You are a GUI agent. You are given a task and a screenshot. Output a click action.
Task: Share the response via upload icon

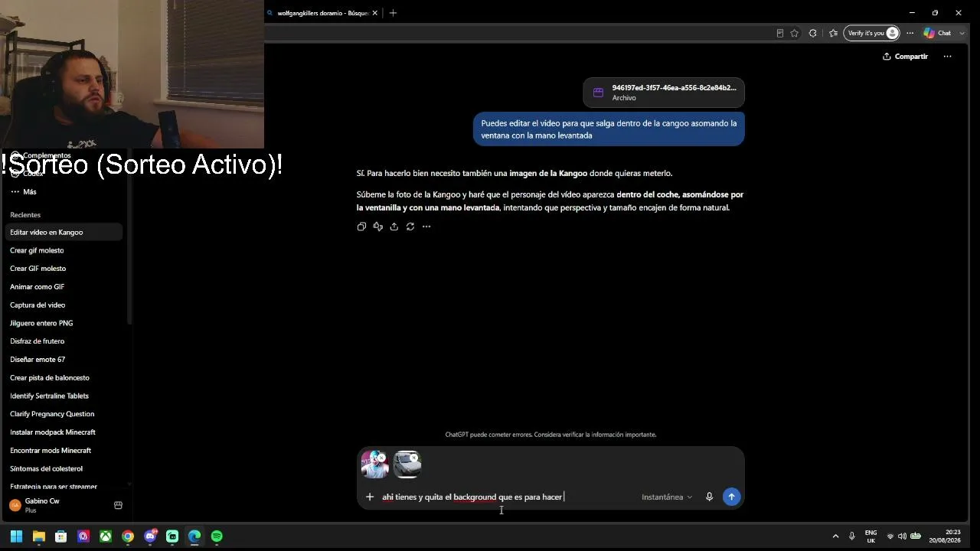click(x=394, y=227)
